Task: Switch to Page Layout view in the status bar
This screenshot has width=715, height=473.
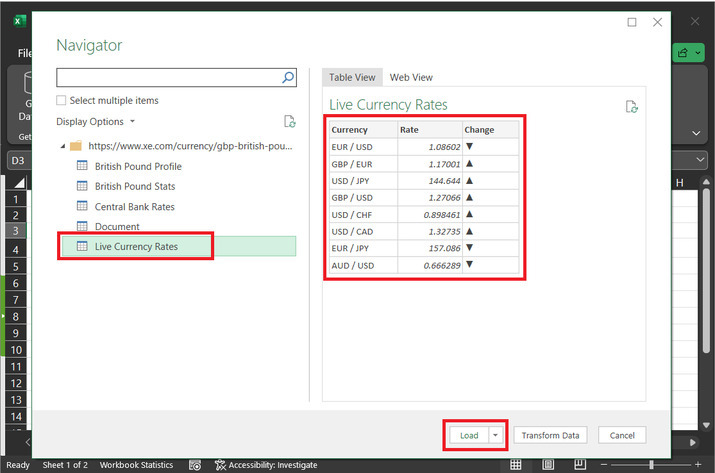Action: pos(548,465)
